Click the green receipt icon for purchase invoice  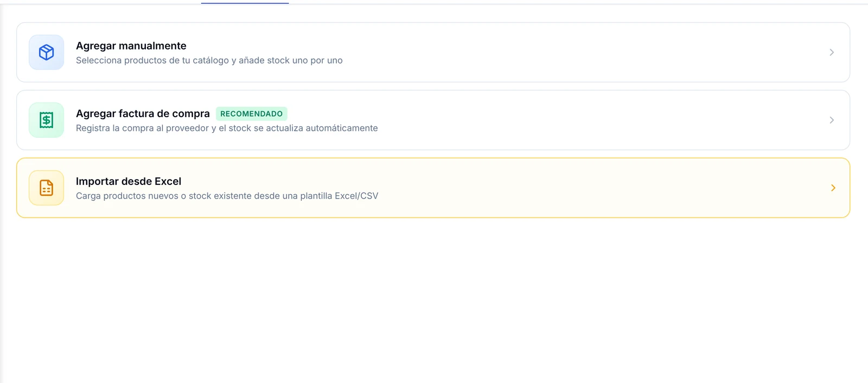[47, 120]
